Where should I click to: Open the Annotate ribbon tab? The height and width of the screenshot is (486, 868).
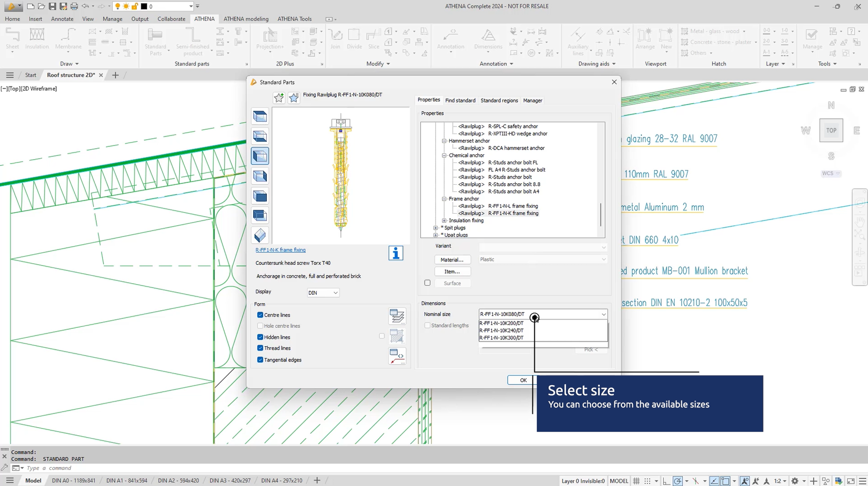(62, 19)
